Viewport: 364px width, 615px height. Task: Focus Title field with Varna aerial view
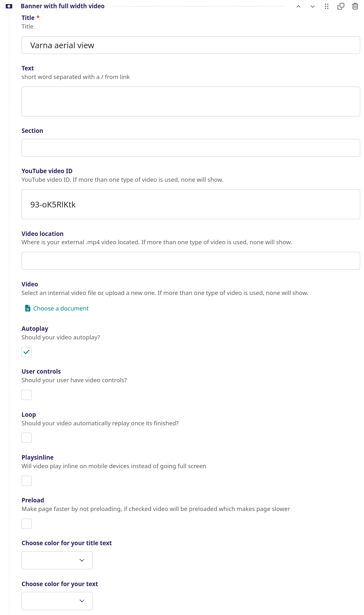[191, 45]
